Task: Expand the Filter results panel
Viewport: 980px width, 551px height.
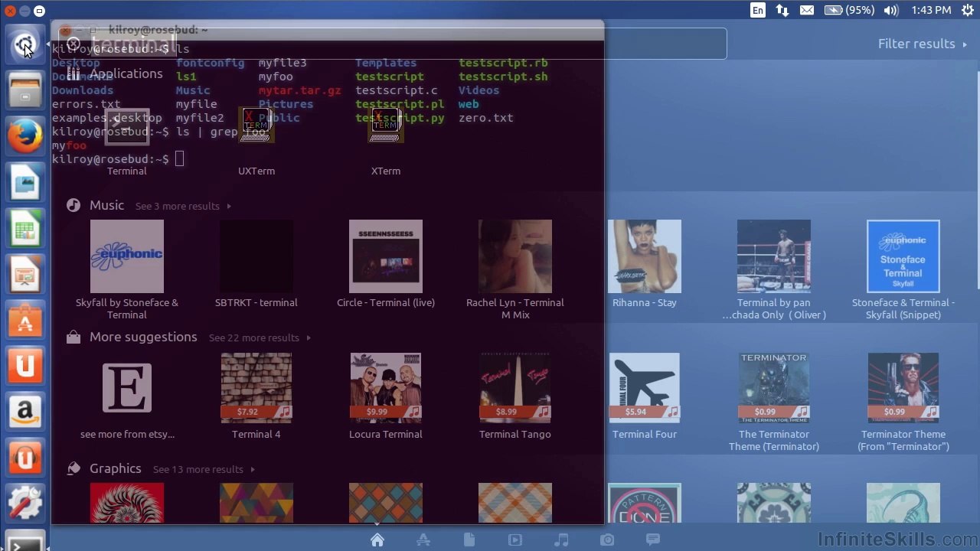Action: pyautogui.click(x=923, y=44)
